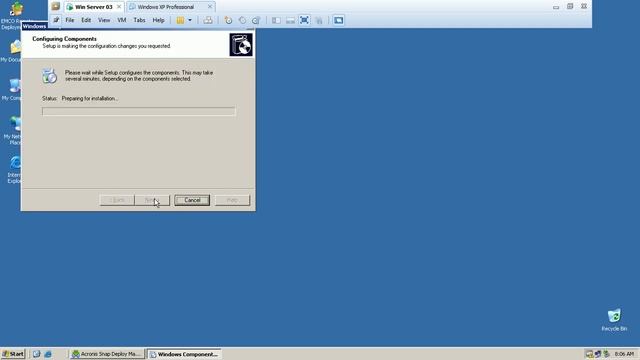Open the Tabs menu

(x=139, y=20)
